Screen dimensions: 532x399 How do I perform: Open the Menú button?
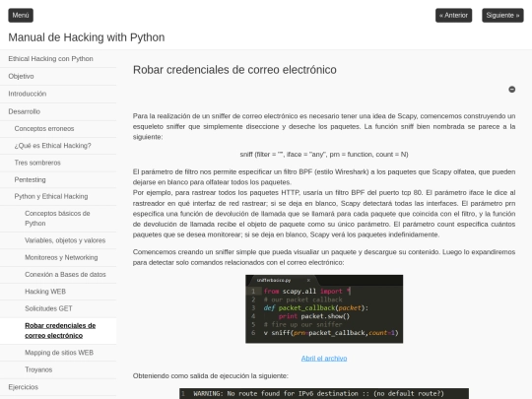pos(21,15)
